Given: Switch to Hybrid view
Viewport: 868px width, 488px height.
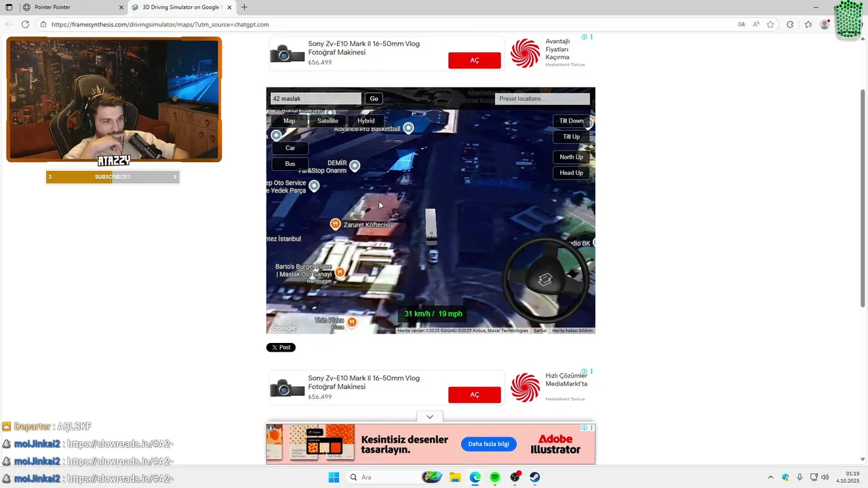Looking at the screenshot, I should click(x=366, y=121).
